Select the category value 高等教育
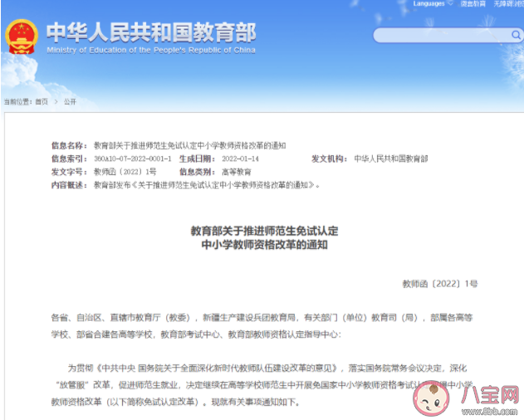The height and width of the screenshot is (420, 524). (237, 172)
